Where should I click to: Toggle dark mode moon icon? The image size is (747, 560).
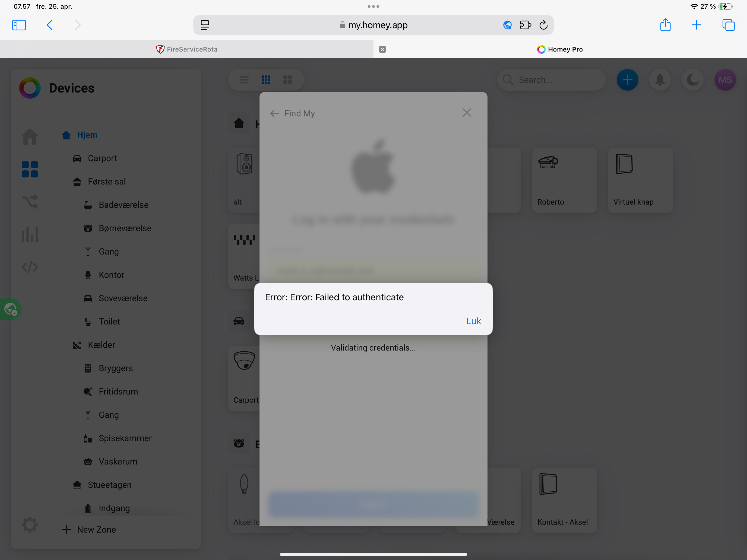click(692, 80)
